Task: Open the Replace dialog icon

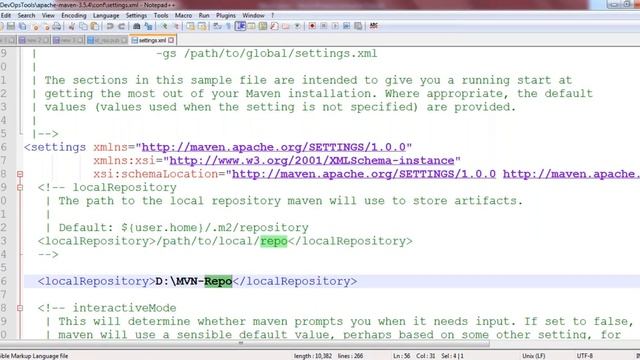Action: pyautogui.click(x=148, y=26)
